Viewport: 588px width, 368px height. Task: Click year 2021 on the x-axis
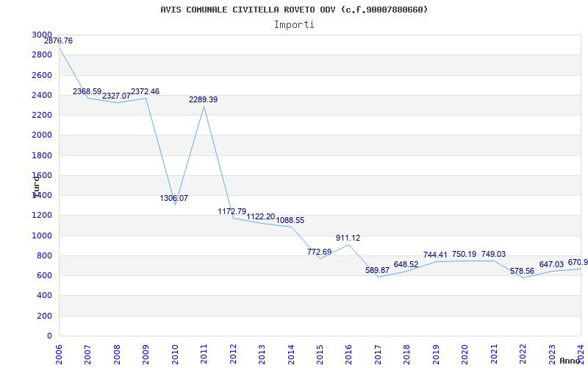pyautogui.click(x=494, y=355)
